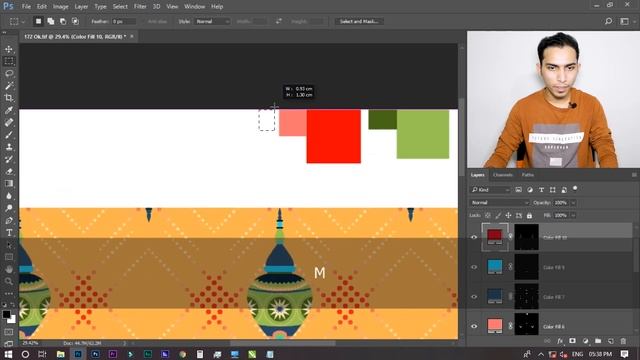Select the Rectangular Marquee tool
The width and height of the screenshot is (640, 360).
[9, 61]
